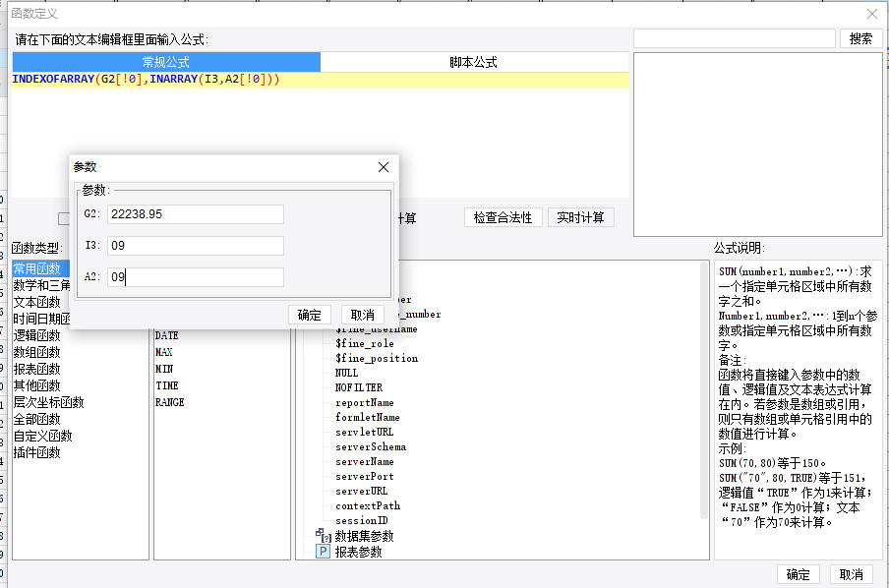Select serverURL variable
The image size is (889, 588).
362,491
